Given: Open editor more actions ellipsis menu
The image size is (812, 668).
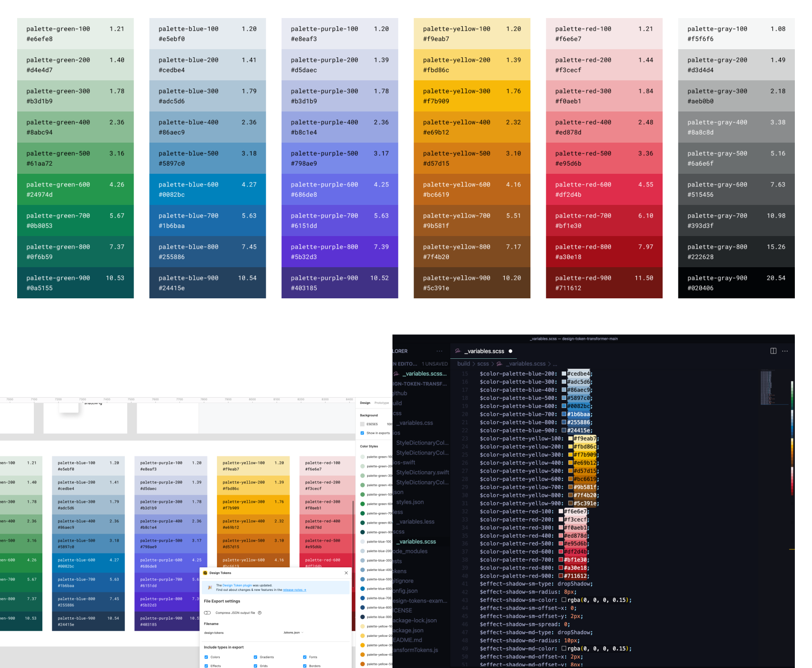Looking at the screenshot, I should pyautogui.click(x=785, y=351).
